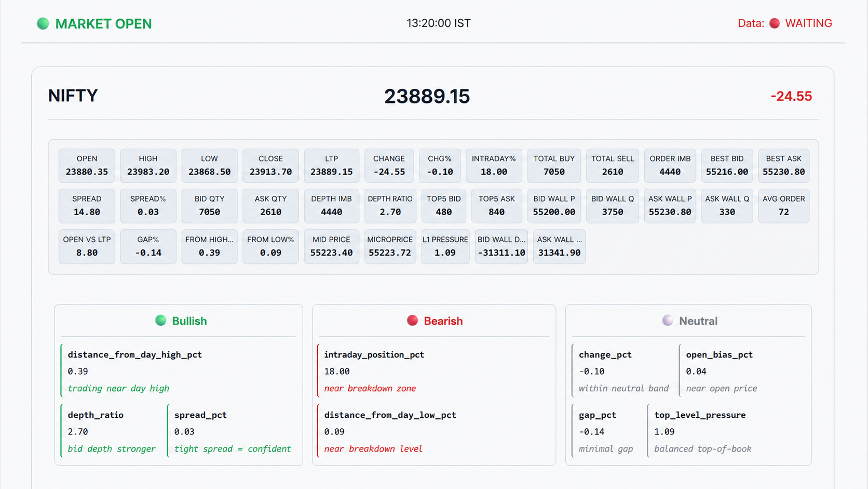868x489 pixels.
Task: Select the DEPTH RATIO metric tile
Action: pyautogui.click(x=390, y=206)
